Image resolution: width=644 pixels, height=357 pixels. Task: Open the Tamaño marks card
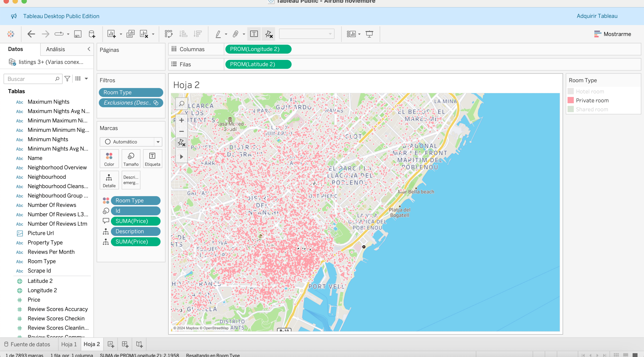[x=131, y=159]
